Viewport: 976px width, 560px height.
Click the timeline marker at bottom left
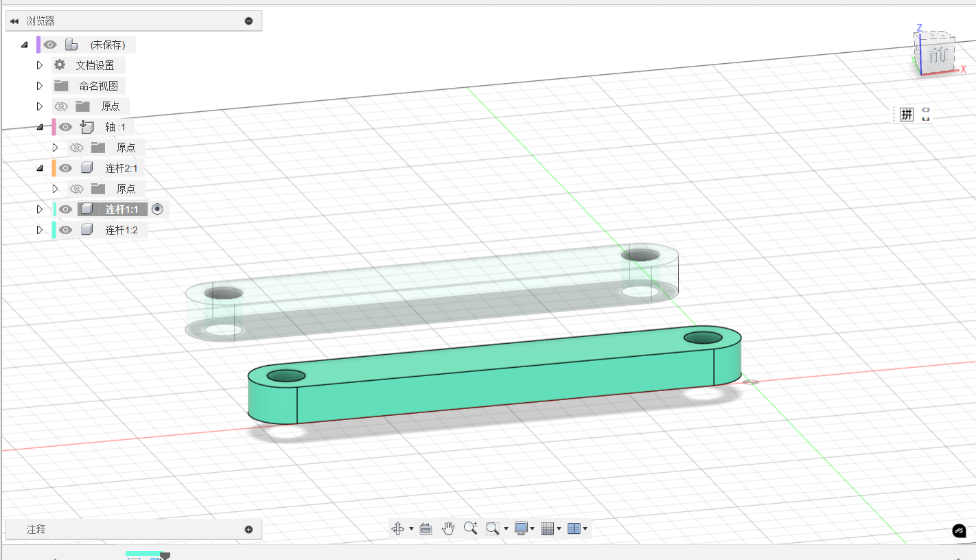click(165, 555)
